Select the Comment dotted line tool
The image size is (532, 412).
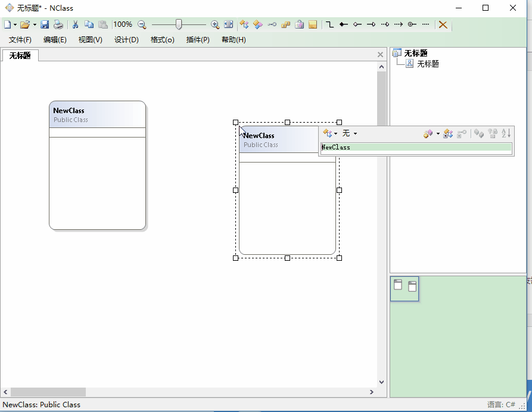425,24
